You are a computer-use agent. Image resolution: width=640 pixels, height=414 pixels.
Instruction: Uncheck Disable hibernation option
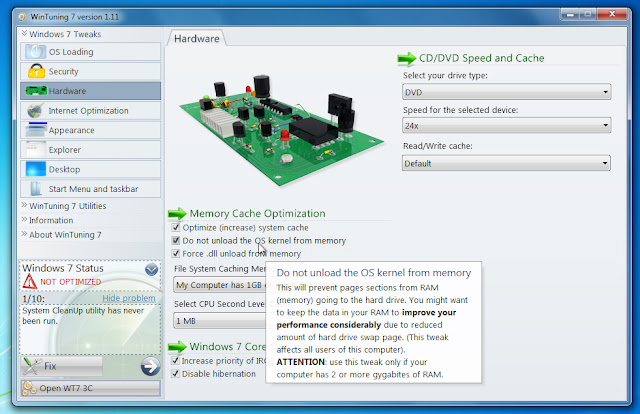click(x=176, y=374)
